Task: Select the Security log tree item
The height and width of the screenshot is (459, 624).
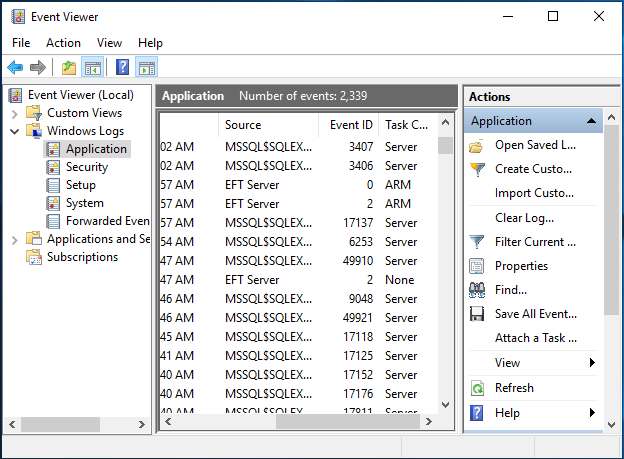Action: (x=86, y=167)
